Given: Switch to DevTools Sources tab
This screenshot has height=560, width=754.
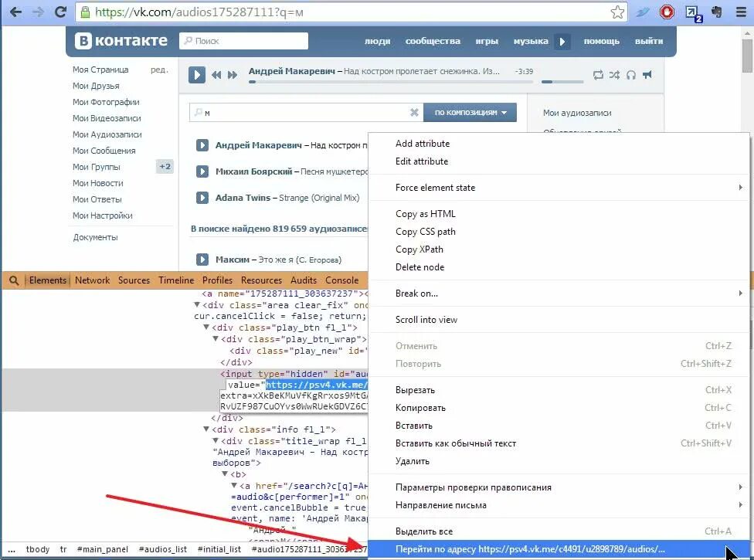Looking at the screenshot, I should click(134, 280).
